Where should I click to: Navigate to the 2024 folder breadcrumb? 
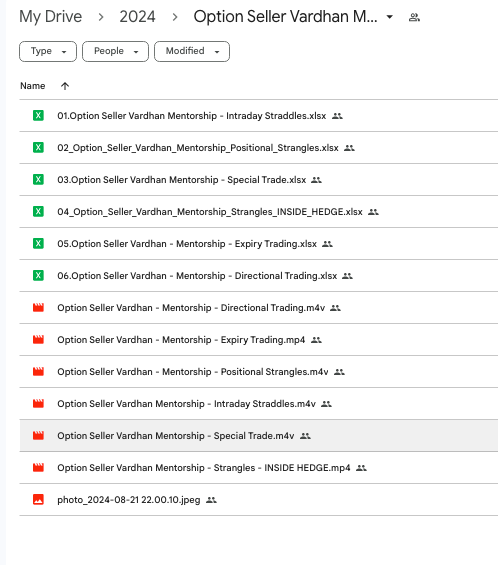[x=137, y=17]
